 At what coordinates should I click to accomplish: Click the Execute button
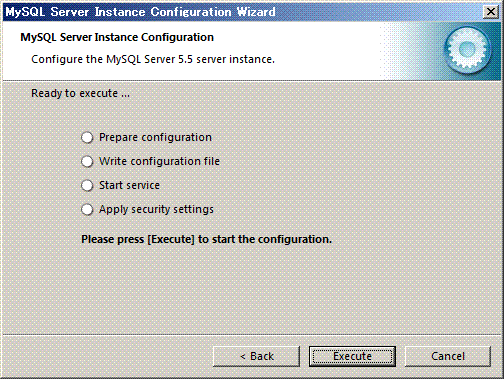[352, 356]
